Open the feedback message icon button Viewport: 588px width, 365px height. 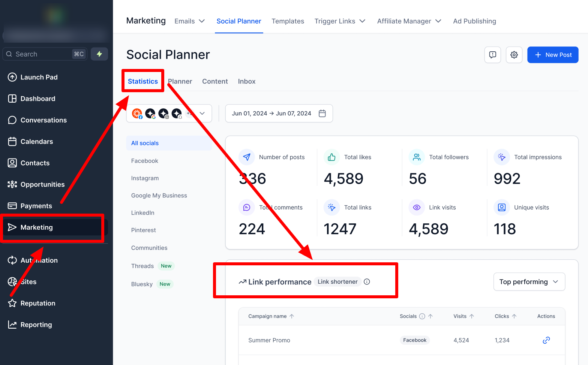click(492, 55)
